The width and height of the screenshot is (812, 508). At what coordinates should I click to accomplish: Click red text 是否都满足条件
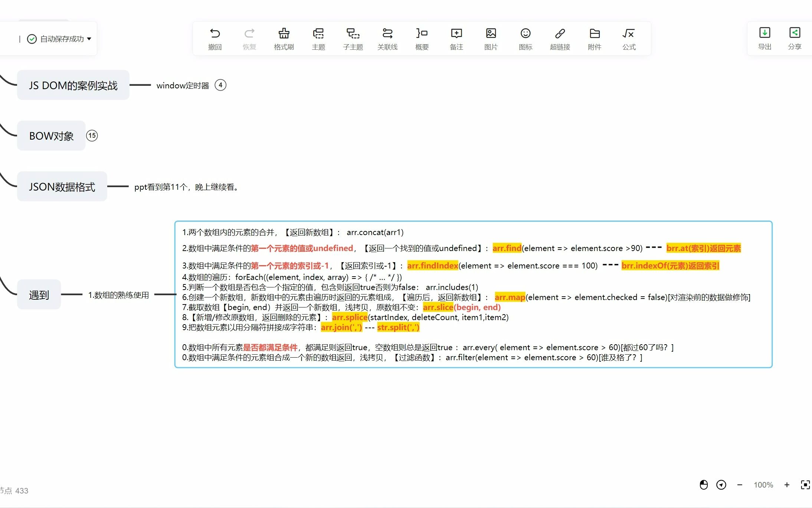point(271,347)
